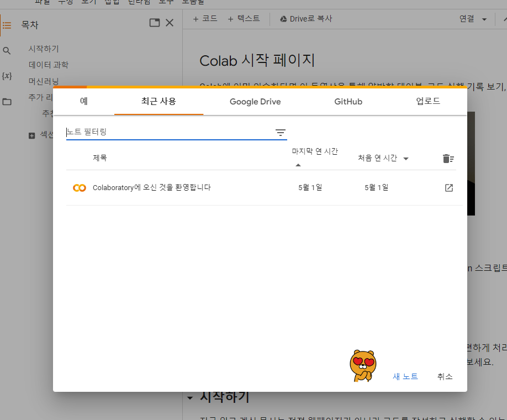Select 시작하기 in table of contents
The width and height of the screenshot is (507, 420).
44,49
